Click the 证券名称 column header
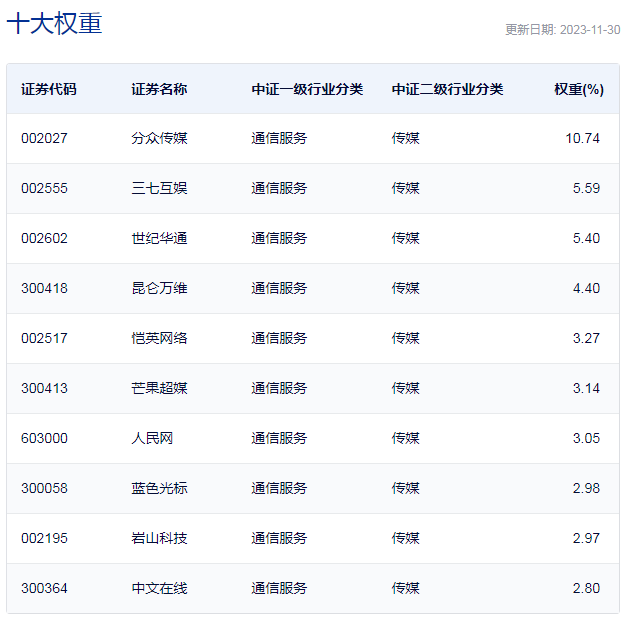628x622 pixels. coord(159,89)
